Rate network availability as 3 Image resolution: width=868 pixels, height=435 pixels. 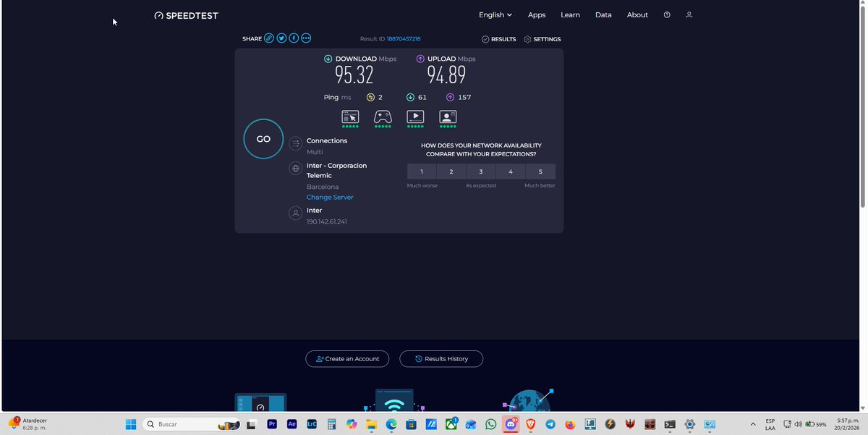(481, 172)
